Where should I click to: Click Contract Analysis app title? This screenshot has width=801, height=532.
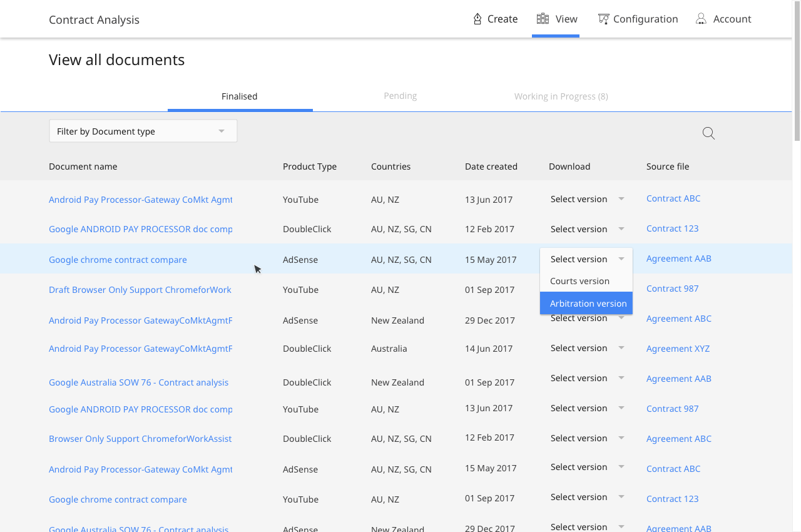click(94, 19)
